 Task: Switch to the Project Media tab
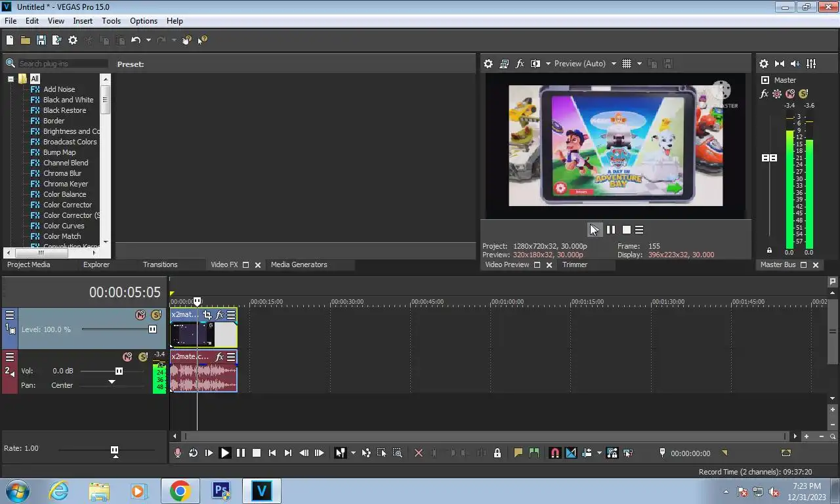click(28, 264)
